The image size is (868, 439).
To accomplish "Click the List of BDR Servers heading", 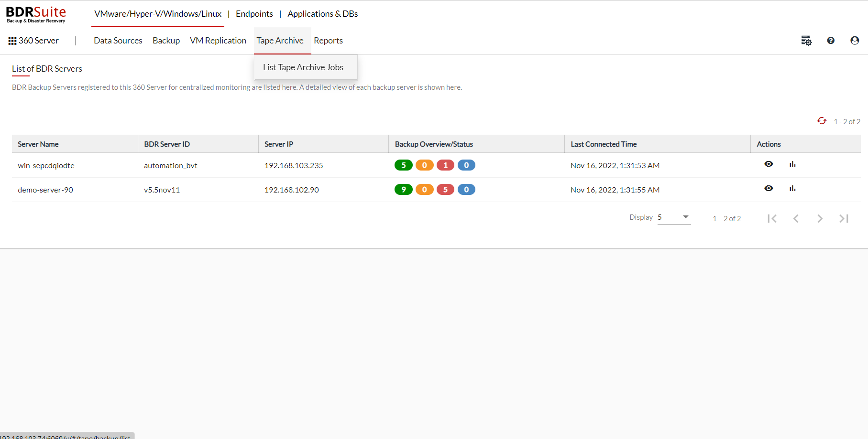I will (x=47, y=69).
